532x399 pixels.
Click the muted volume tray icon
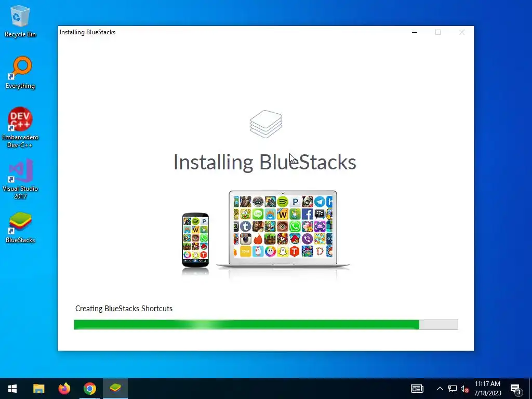coord(464,389)
